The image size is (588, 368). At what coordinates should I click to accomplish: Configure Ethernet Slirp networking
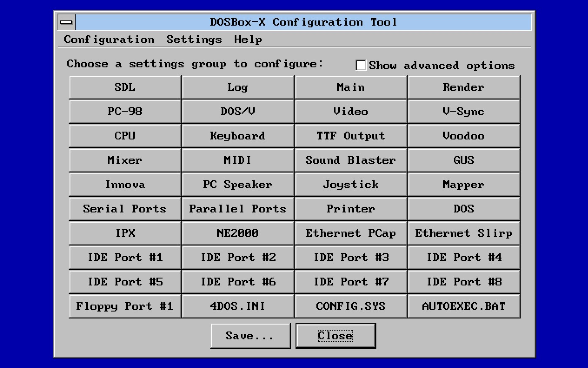(x=463, y=233)
